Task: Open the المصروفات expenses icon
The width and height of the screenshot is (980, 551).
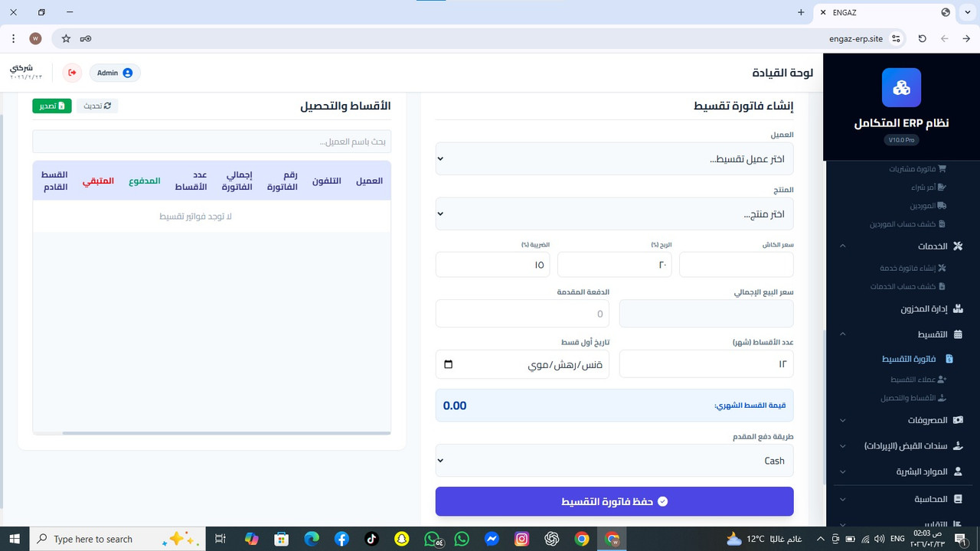Action: point(958,420)
